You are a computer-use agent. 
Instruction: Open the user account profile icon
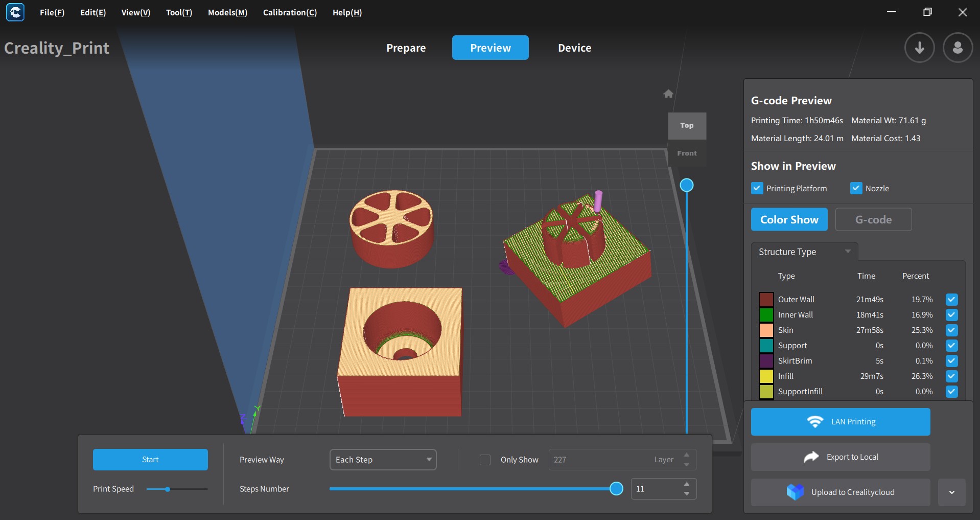(958, 48)
